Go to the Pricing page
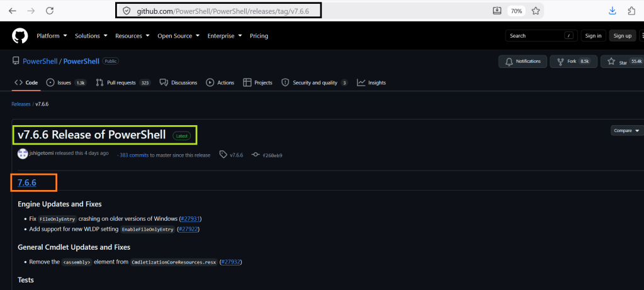The height and width of the screenshot is (290, 644). (x=259, y=36)
